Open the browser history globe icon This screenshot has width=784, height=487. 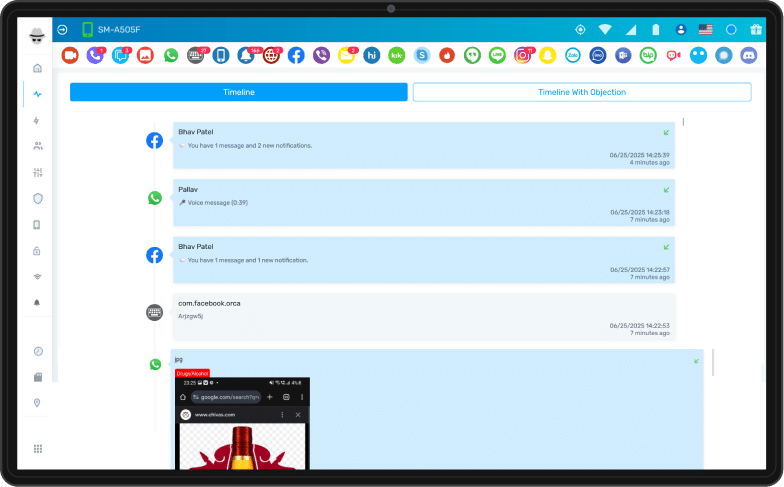pos(271,56)
